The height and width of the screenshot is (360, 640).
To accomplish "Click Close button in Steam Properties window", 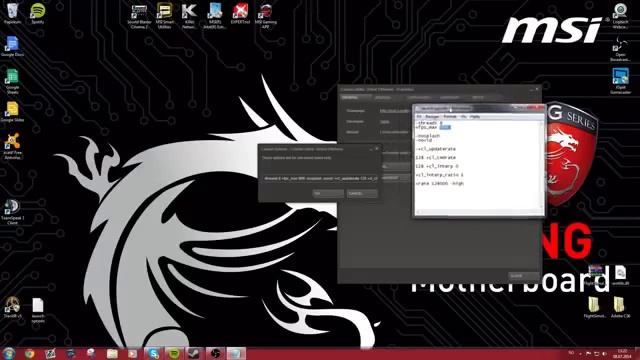I will [x=523, y=276].
